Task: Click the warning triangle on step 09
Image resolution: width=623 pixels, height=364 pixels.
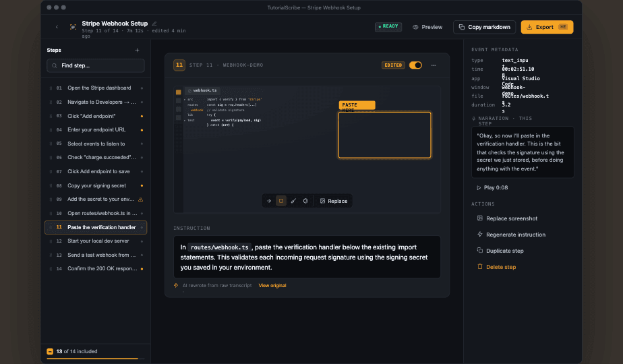Action: click(x=141, y=200)
